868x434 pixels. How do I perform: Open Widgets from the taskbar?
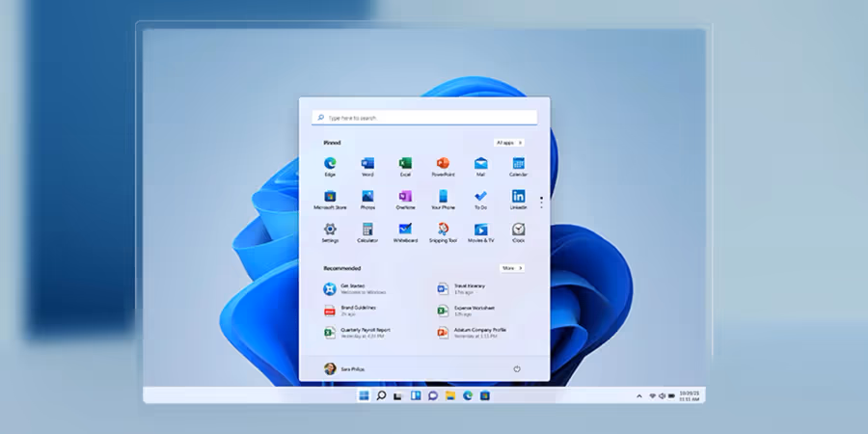click(x=415, y=395)
